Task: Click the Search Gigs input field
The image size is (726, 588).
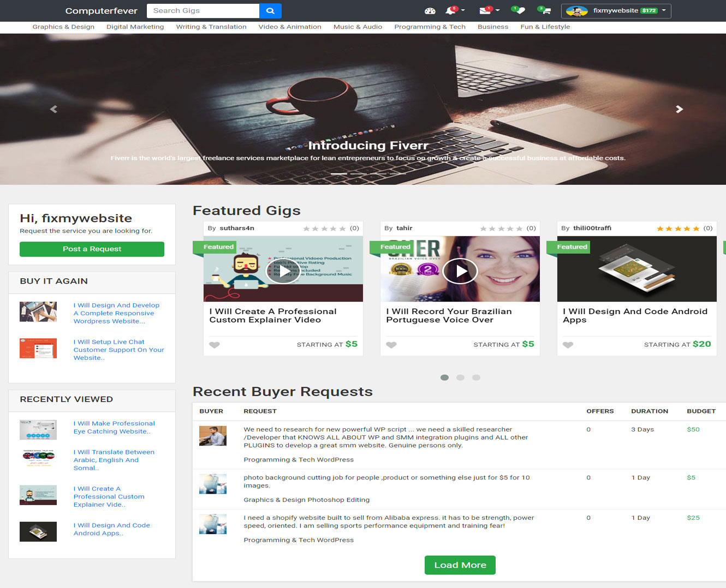Action: pos(202,10)
